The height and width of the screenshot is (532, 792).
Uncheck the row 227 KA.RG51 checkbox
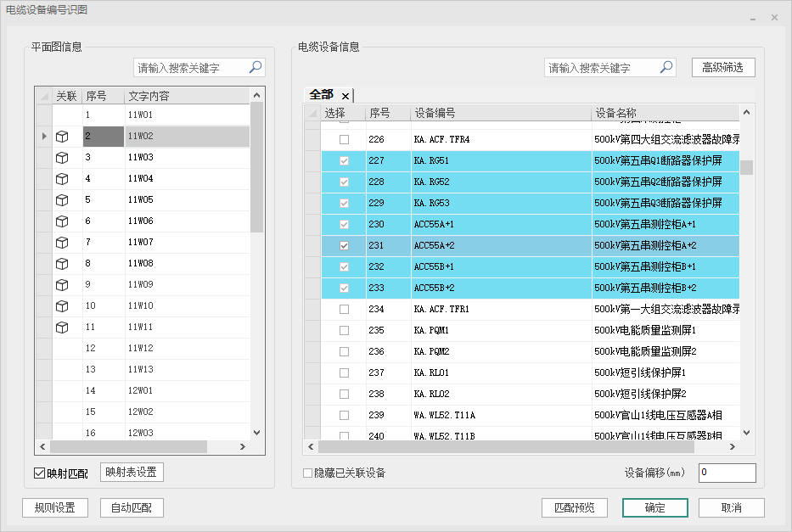point(344,161)
